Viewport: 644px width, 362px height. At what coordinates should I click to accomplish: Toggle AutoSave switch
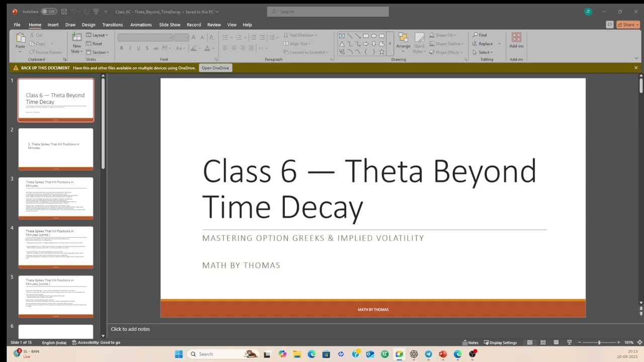48,12
